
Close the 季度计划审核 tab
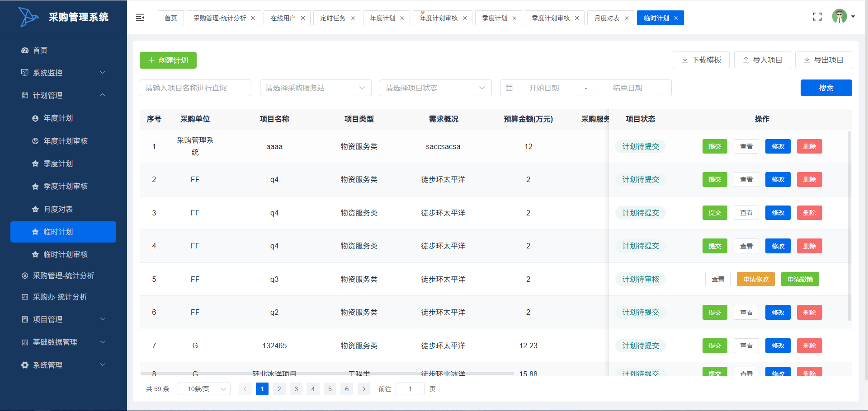[x=577, y=18]
